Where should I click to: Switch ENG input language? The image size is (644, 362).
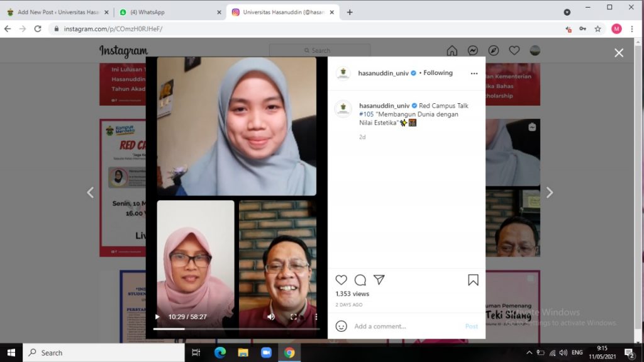pyautogui.click(x=577, y=353)
